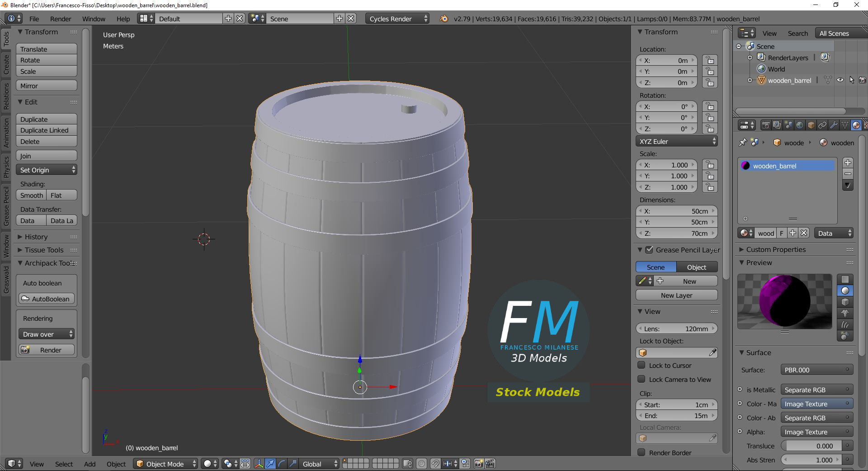Select the monkey preview type icon

(x=845, y=313)
